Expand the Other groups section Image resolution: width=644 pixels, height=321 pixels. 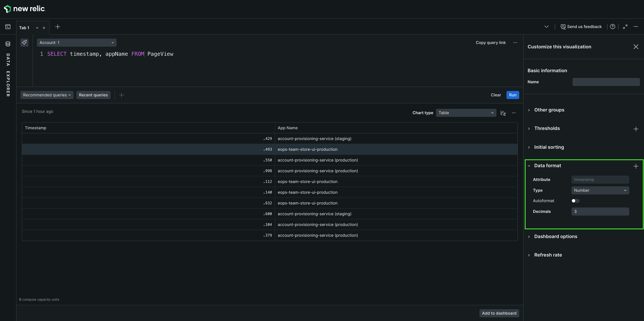549,110
